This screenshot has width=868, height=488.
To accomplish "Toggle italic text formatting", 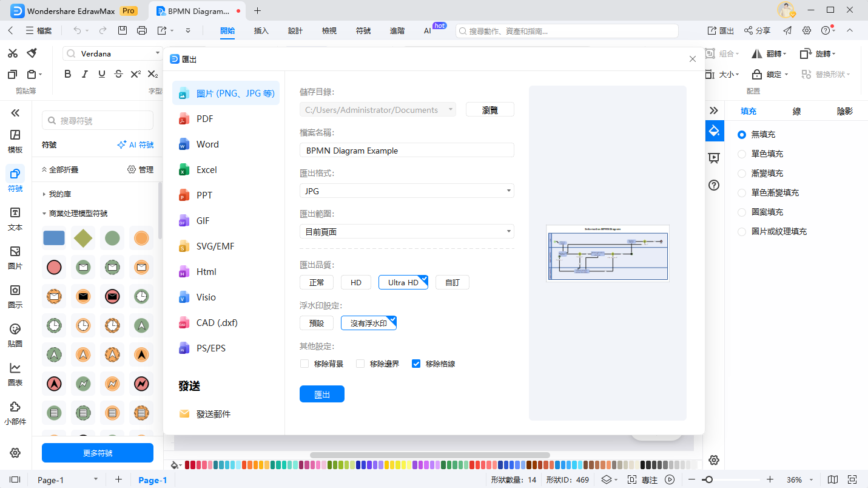I will tap(85, 74).
